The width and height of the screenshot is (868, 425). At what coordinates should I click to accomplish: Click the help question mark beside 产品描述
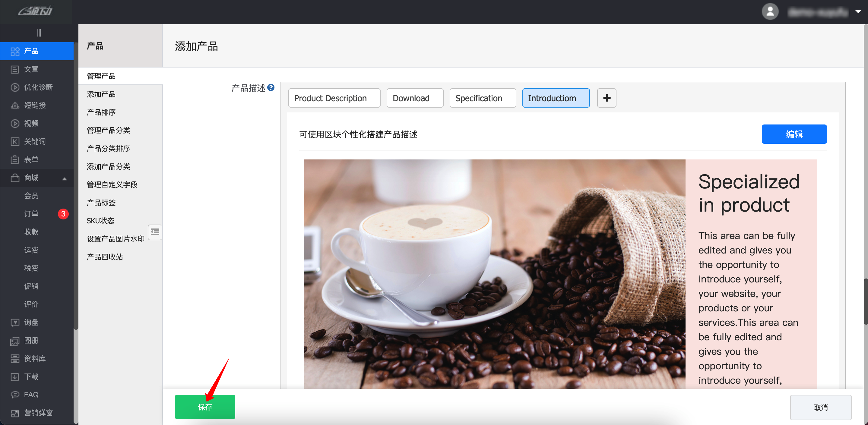271,87
